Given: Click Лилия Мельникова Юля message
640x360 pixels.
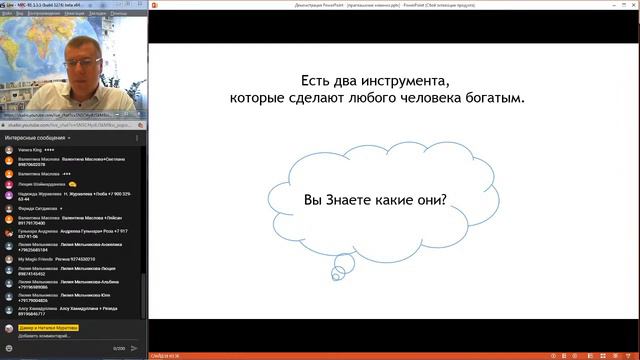Looking at the screenshot, I should pos(64,298).
